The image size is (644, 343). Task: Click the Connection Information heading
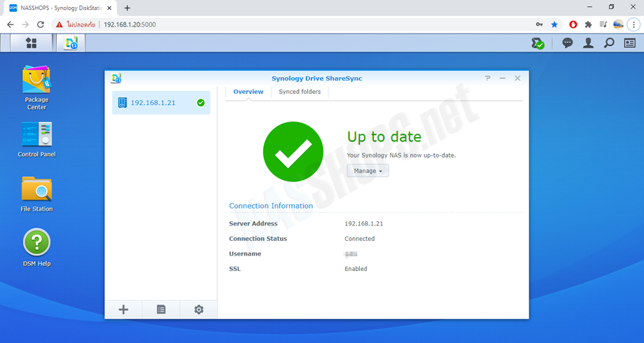click(x=271, y=206)
